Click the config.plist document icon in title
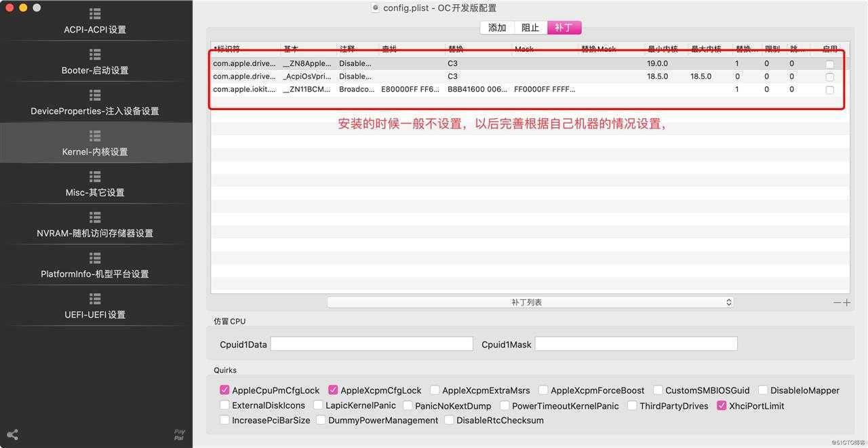Screen dimensions: 868x448 point(375,8)
